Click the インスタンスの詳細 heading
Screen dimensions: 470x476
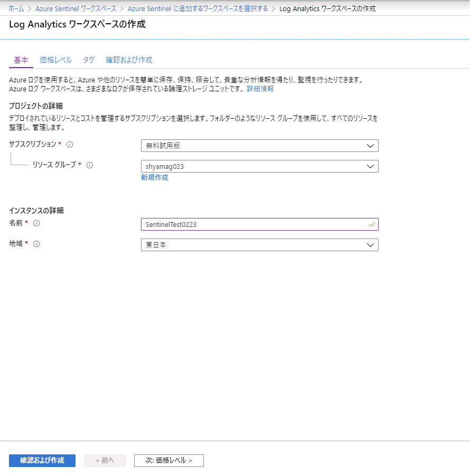click(x=36, y=211)
